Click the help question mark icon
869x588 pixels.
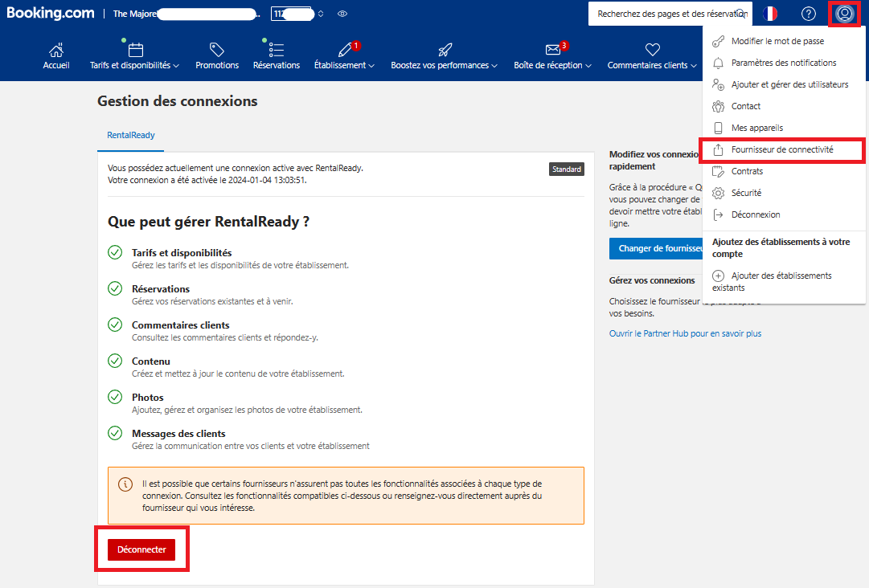(x=809, y=14)
